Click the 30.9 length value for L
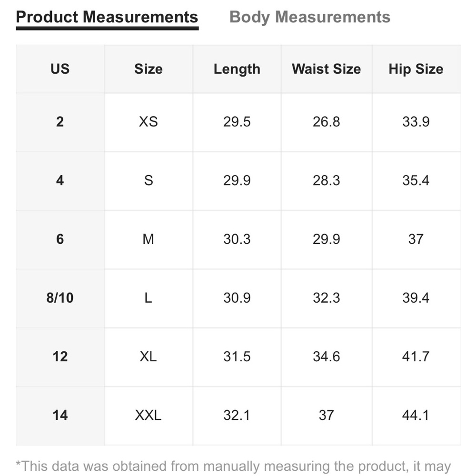 (x=237, y=298)
